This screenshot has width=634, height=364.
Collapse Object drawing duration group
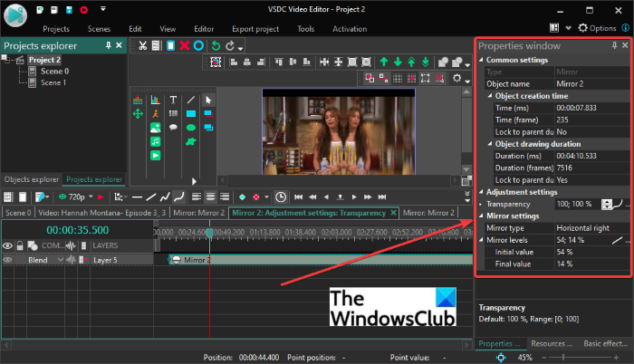tap(490, 144)
